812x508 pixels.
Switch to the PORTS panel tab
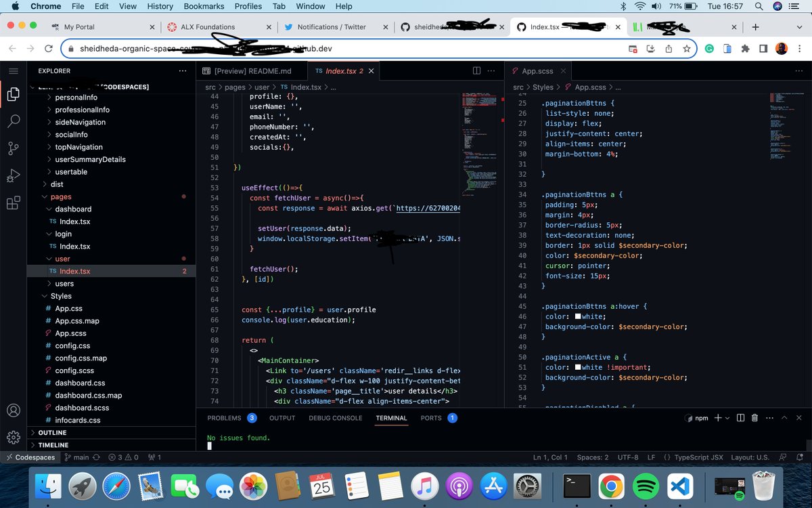pos(430,418)
